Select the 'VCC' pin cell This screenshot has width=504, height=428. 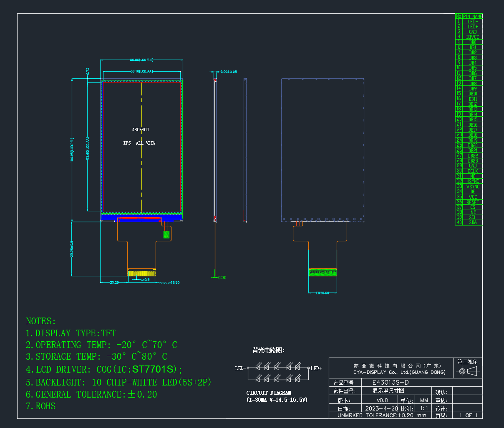click(473, 197)
